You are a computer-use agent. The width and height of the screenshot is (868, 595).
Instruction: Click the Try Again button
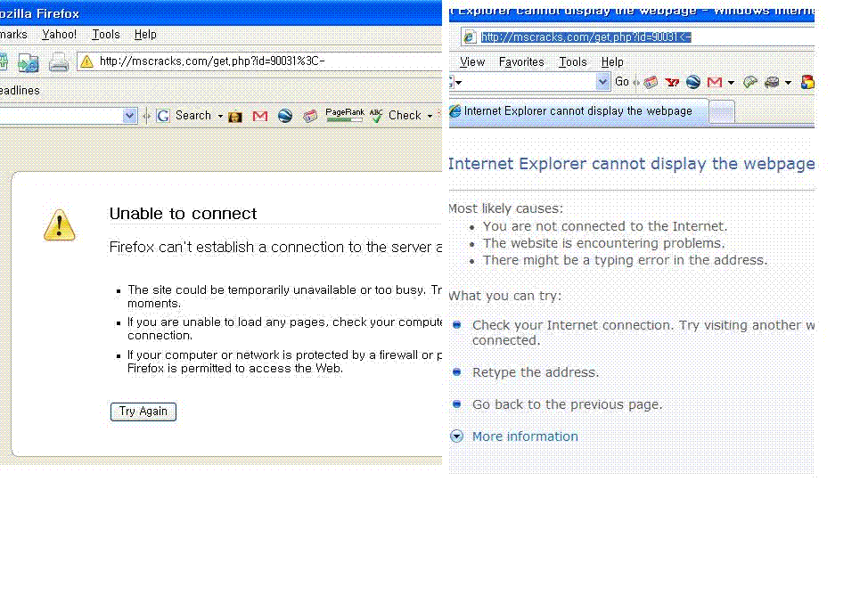tap(143, 412)
